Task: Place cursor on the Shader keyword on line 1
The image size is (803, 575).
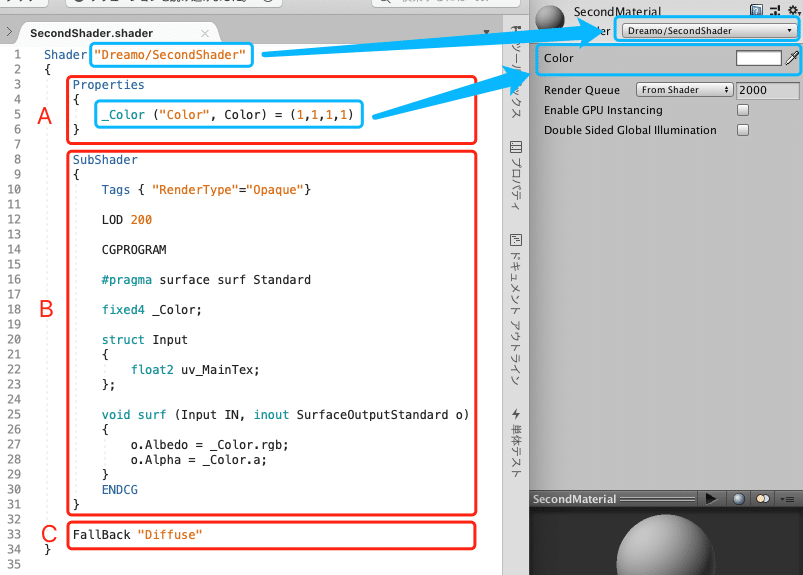Action: [66, 55]
